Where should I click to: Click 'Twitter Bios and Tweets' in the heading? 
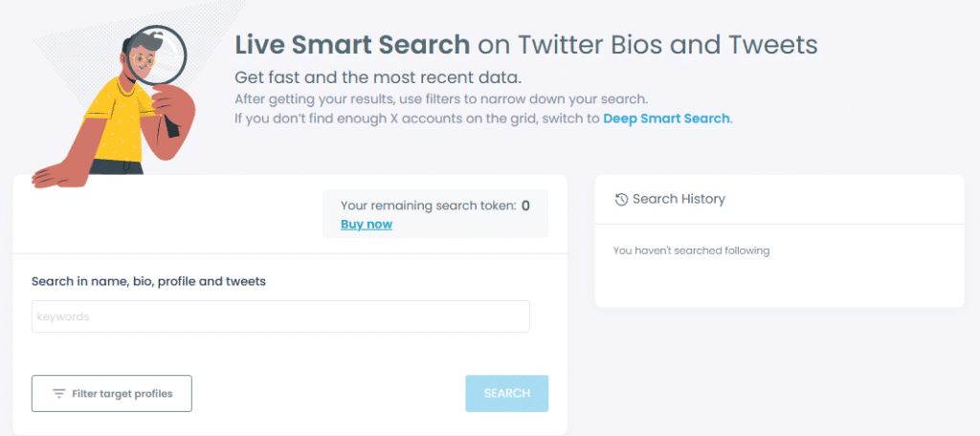[667, 44]
